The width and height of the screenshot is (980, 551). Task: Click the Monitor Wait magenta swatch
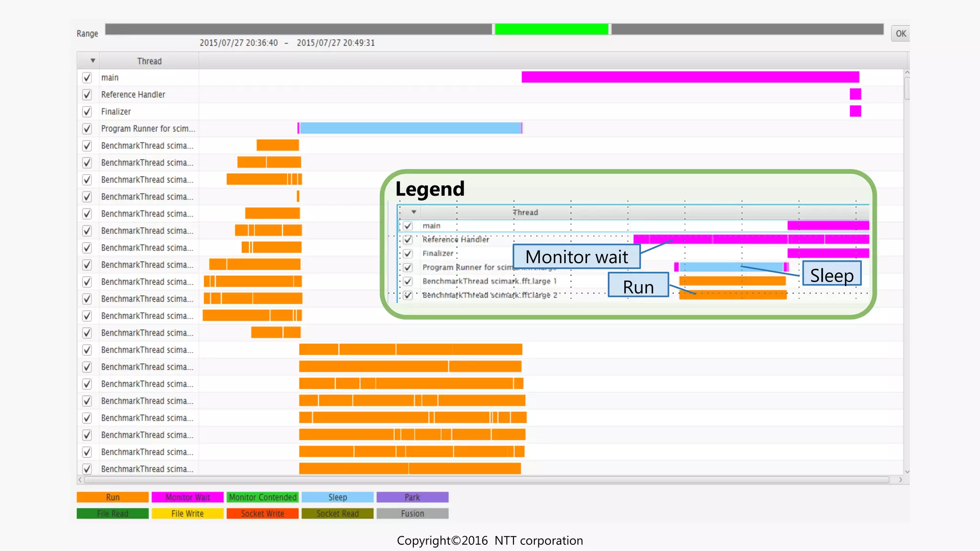(x=188, y=497)
